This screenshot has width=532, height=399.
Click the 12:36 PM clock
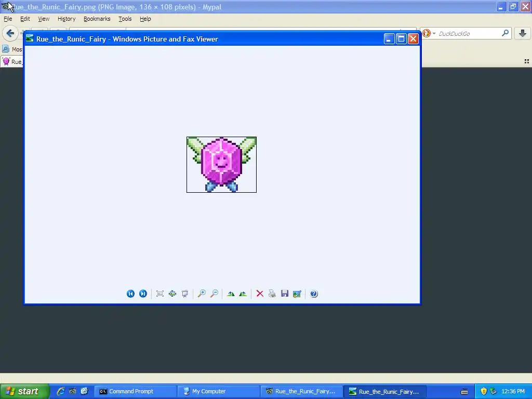click(513, 391)
